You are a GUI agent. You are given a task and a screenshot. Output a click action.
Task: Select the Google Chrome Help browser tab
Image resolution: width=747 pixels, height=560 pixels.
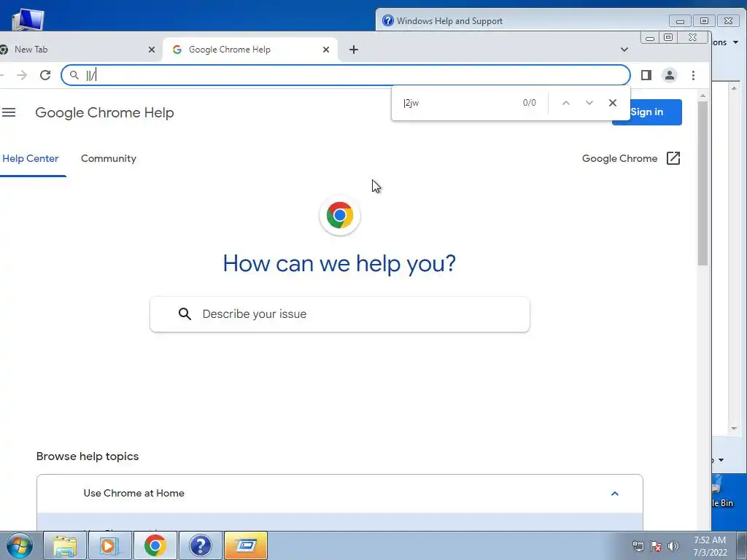tap(250, 50)
